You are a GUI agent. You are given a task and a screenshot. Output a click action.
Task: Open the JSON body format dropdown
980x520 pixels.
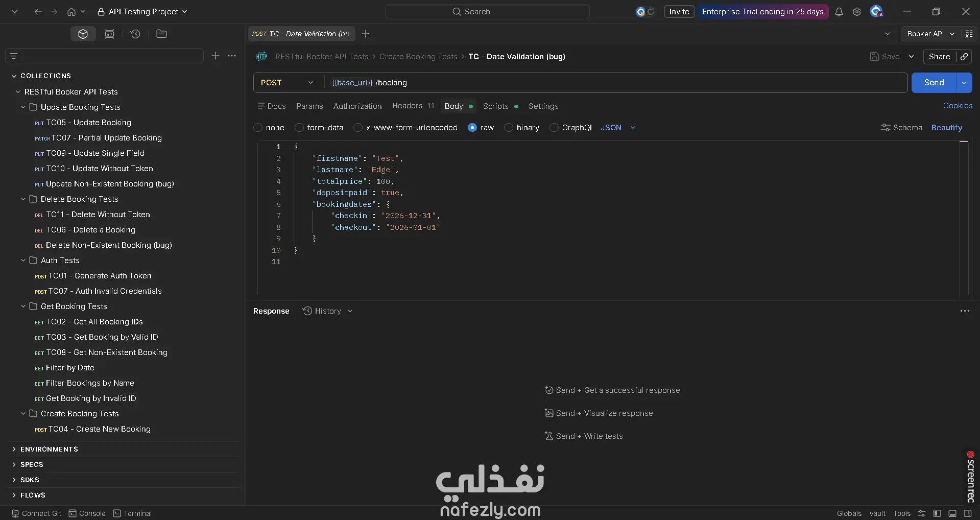(x=618, y=128)
